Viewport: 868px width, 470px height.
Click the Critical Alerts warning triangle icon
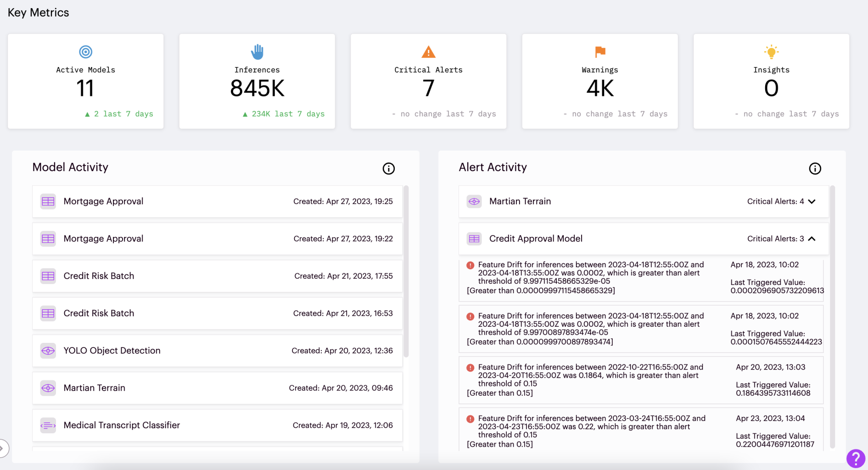pyautogui.click(x=428, y=52)
